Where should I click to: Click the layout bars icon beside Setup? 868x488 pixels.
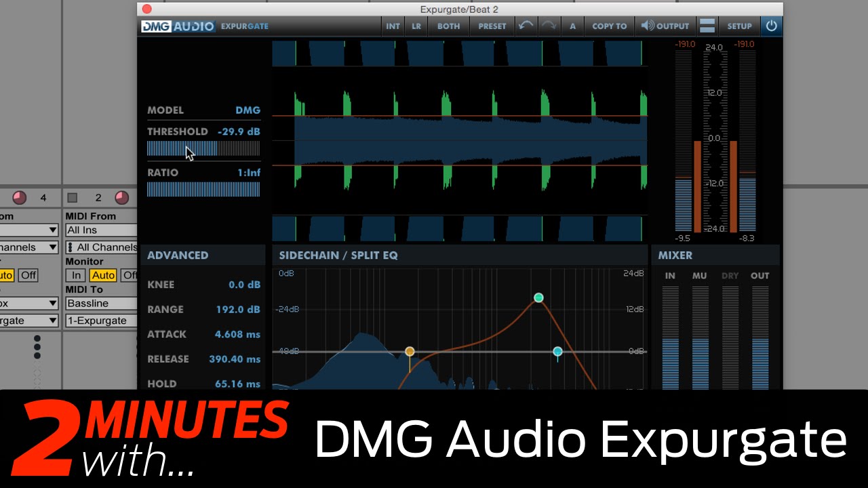(x=707, y=26)
